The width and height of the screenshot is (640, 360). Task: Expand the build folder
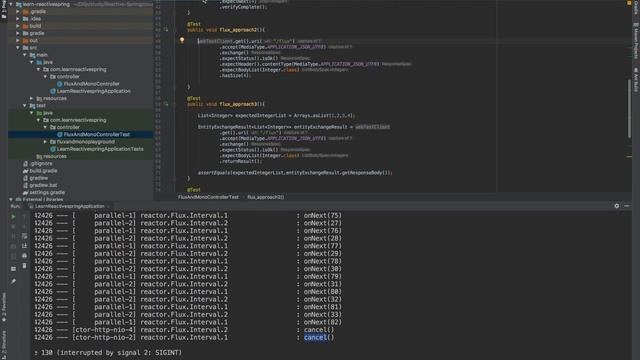click(x=18, y=26)
